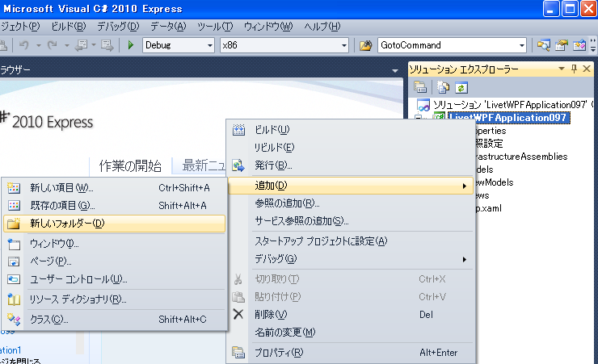Select InfrastructureAssemblies folder in Solution Explorer
Image resolution: width=598 pixels, height=364 pixels.
(521, 157)
